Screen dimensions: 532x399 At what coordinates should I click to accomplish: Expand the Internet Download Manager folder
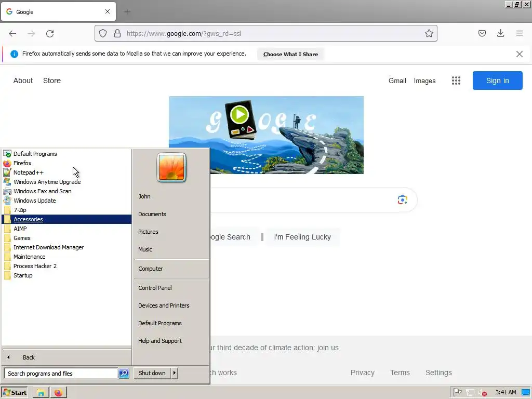tap(66, 247)
